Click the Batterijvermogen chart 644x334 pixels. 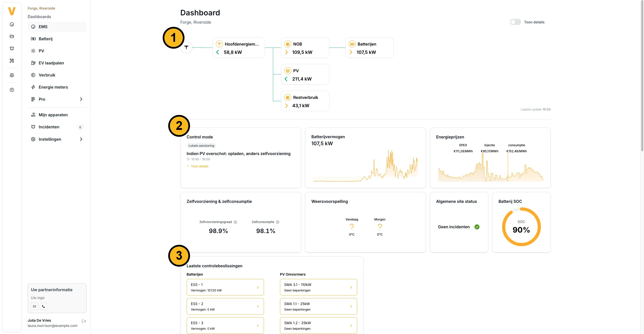(365, 166)
